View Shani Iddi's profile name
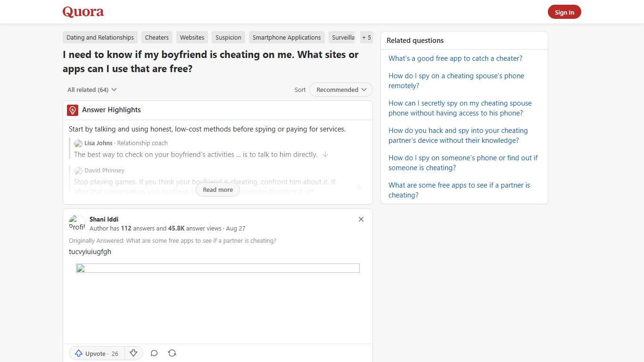644x362 pixels. pyautogui.click(x=104, y=219)
